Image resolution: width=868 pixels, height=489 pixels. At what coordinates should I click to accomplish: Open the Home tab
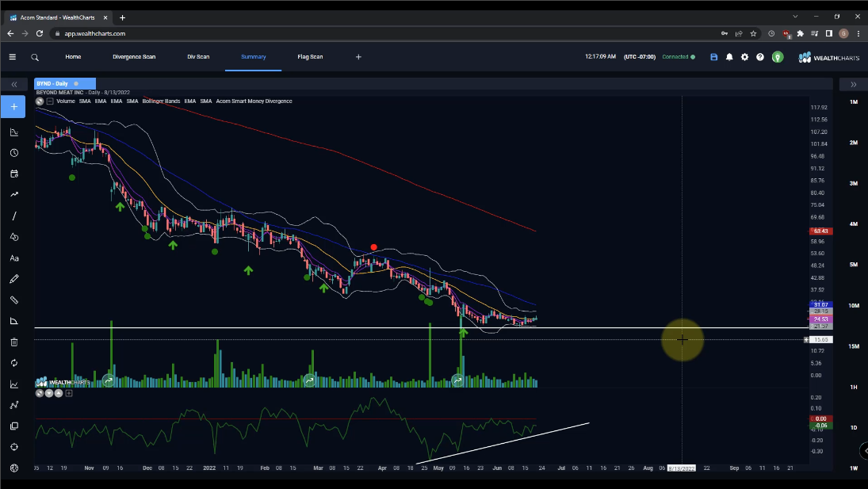click(x=73, y=57)
